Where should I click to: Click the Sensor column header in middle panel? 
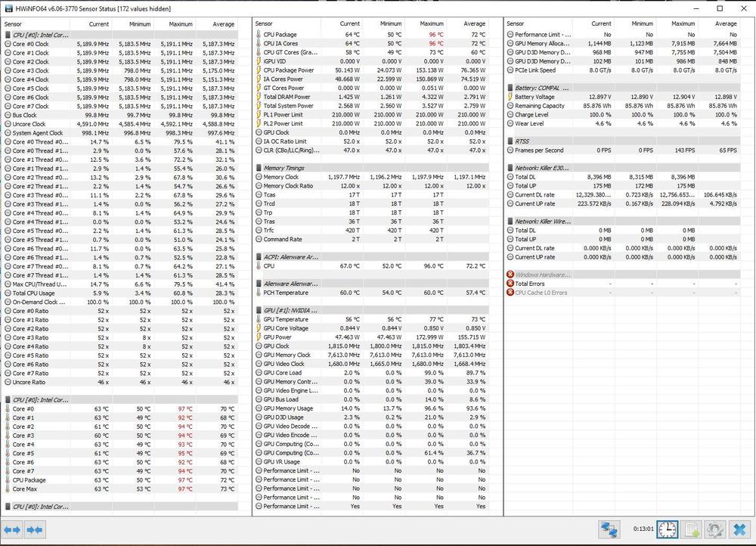[x=264, y=24]
